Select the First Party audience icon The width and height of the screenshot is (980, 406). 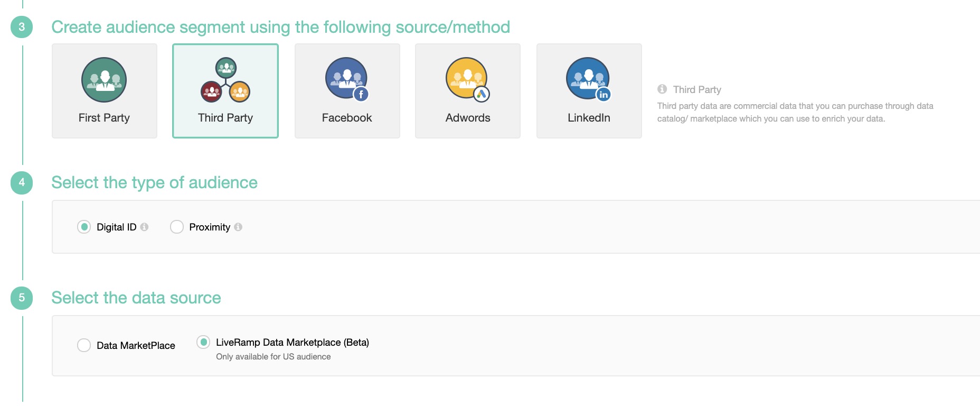click(104, 80)
